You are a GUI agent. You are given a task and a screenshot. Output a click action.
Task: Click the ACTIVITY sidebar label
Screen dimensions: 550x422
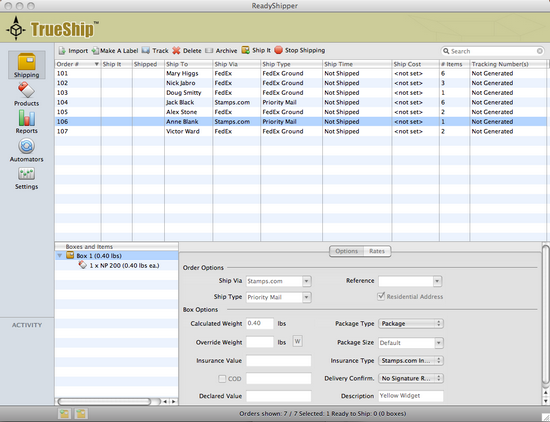point(27,325)
